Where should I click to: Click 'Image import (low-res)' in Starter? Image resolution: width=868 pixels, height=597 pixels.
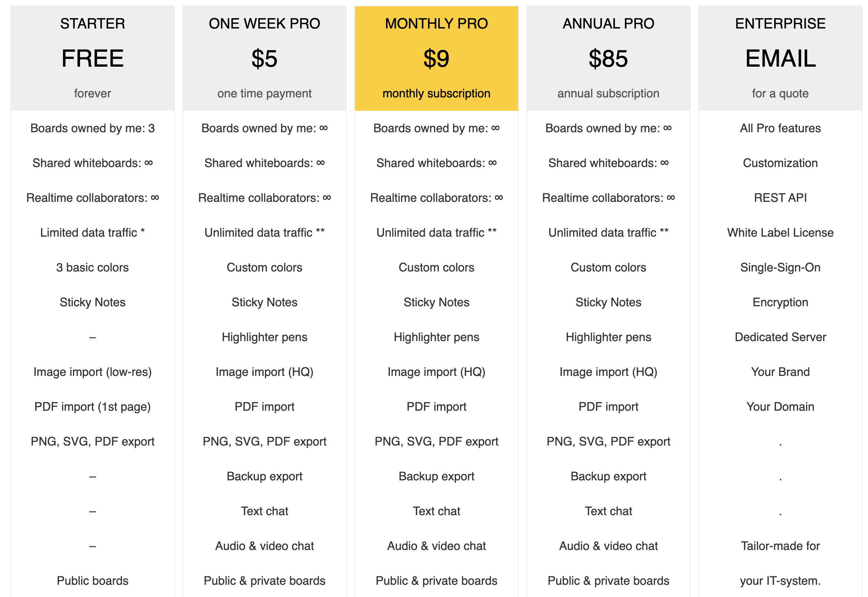(93, 372)
